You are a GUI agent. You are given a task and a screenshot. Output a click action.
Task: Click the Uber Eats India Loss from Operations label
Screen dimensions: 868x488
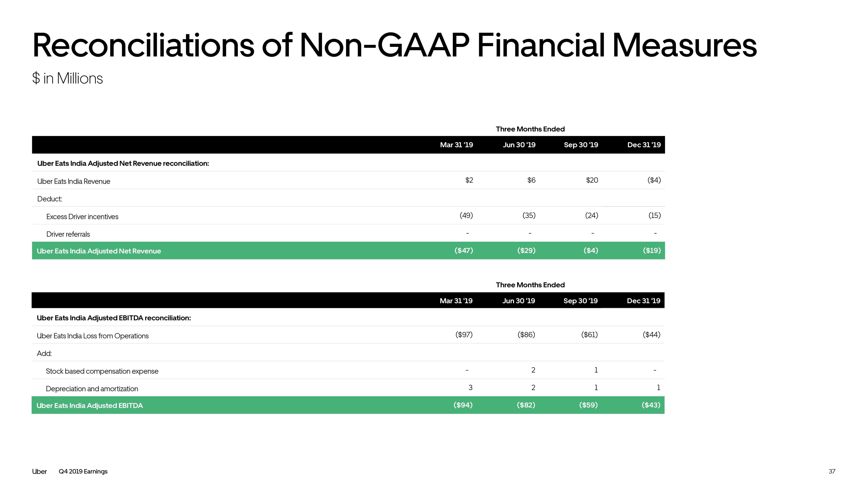click(93, 336)
